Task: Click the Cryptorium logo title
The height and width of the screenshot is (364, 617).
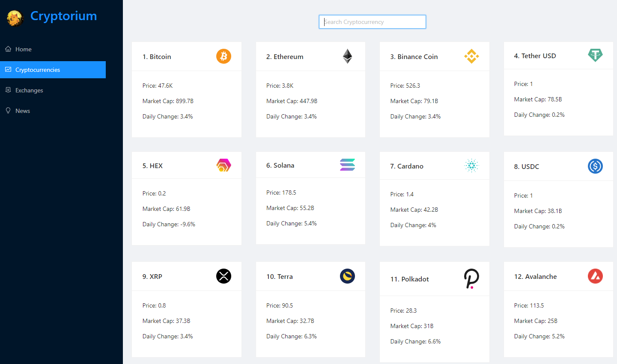Action: pyautogui.click(x=63, y=16)
